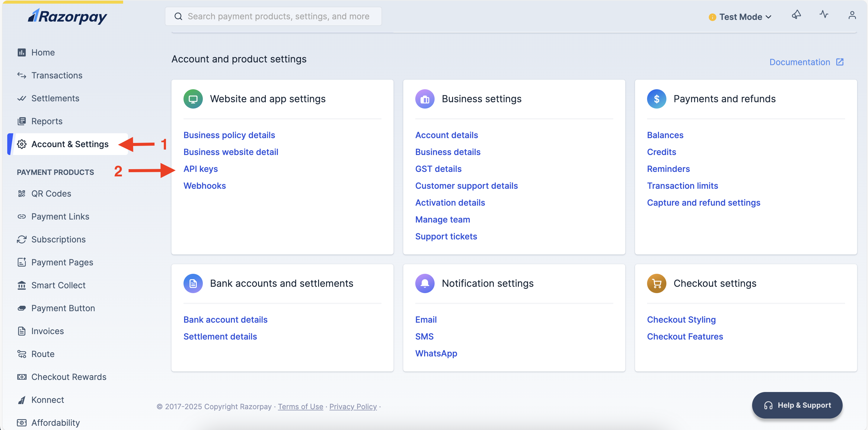Click the Payments and refunds dollar icon
Viewport: 868px width, 430px height.
click(656, 99)
